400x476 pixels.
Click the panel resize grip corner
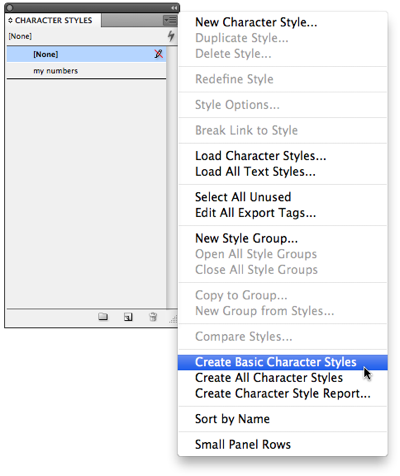[173, 320]
